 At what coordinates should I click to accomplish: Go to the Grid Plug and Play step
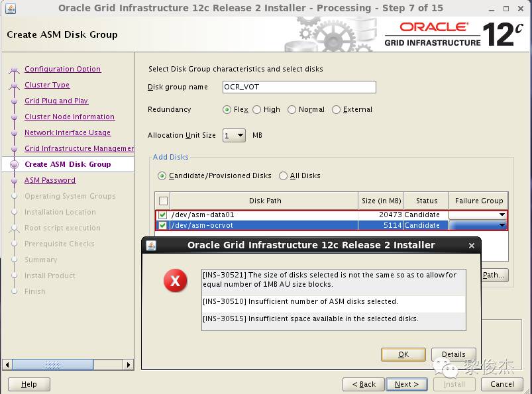pyautogui.click(x=56, y=101)
